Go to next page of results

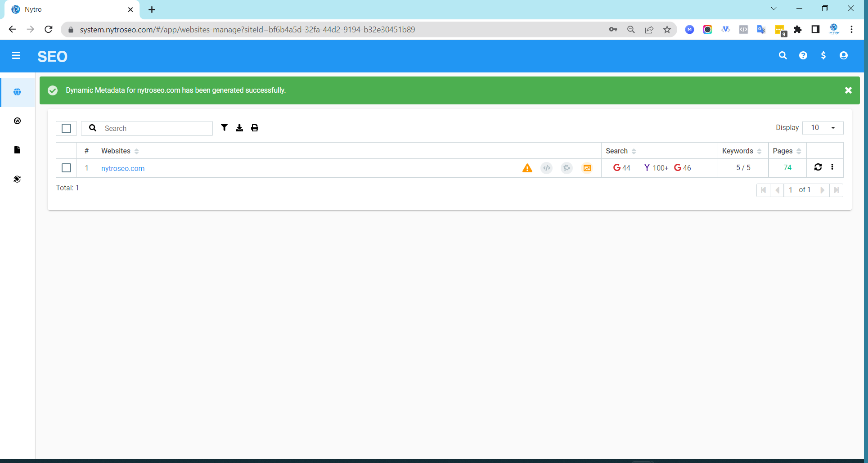[x=823, y=190]
